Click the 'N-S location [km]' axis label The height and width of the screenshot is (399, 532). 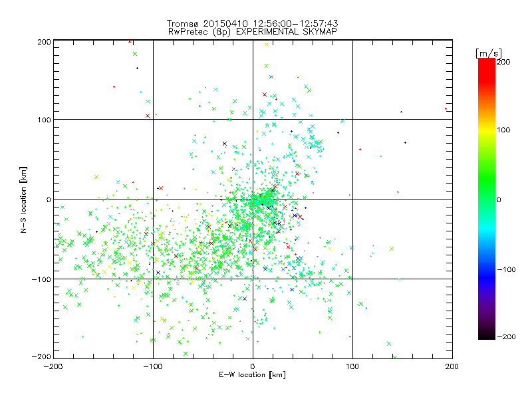[23, 199]
